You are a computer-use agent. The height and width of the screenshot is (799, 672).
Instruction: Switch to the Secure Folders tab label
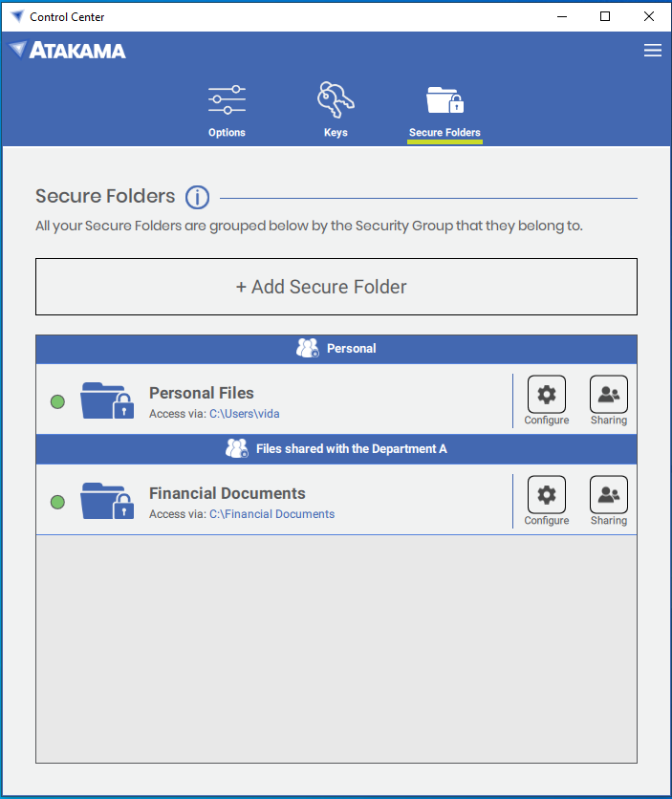click(444, 132)
